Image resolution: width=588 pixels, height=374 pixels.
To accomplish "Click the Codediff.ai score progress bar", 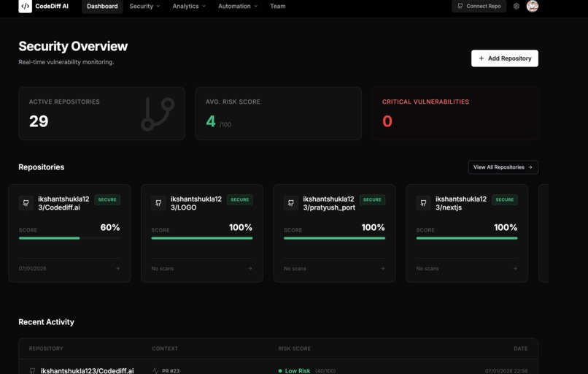I will (69, 238).
